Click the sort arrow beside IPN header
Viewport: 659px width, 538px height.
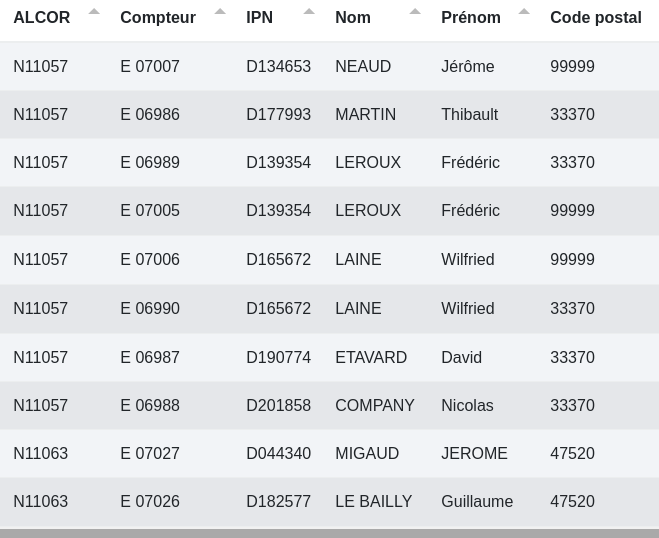pos(309,12)
